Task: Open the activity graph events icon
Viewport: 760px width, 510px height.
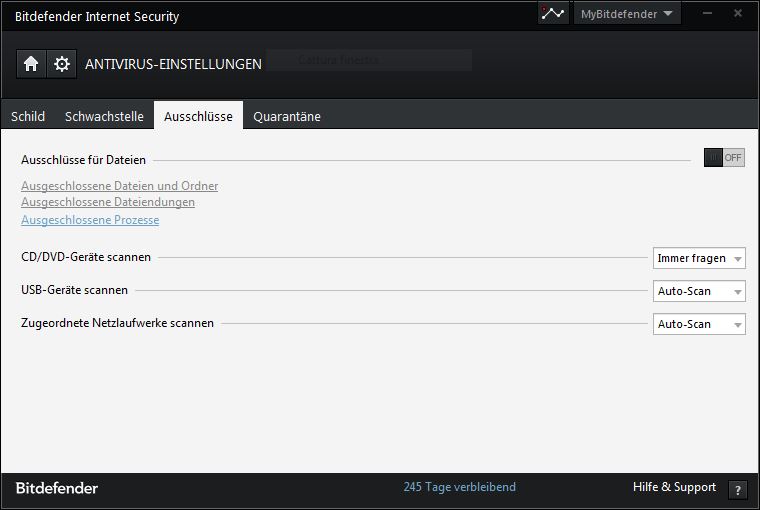Action: coord(552,14)
